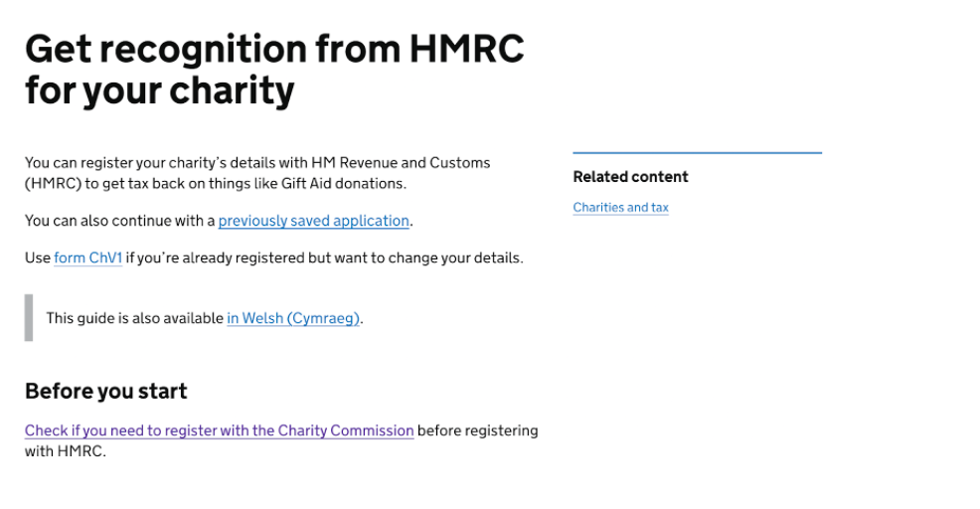The height and width of the screenshot is (509, 980).
Task: Open the form ChV1 link
Action: point(87,258)
